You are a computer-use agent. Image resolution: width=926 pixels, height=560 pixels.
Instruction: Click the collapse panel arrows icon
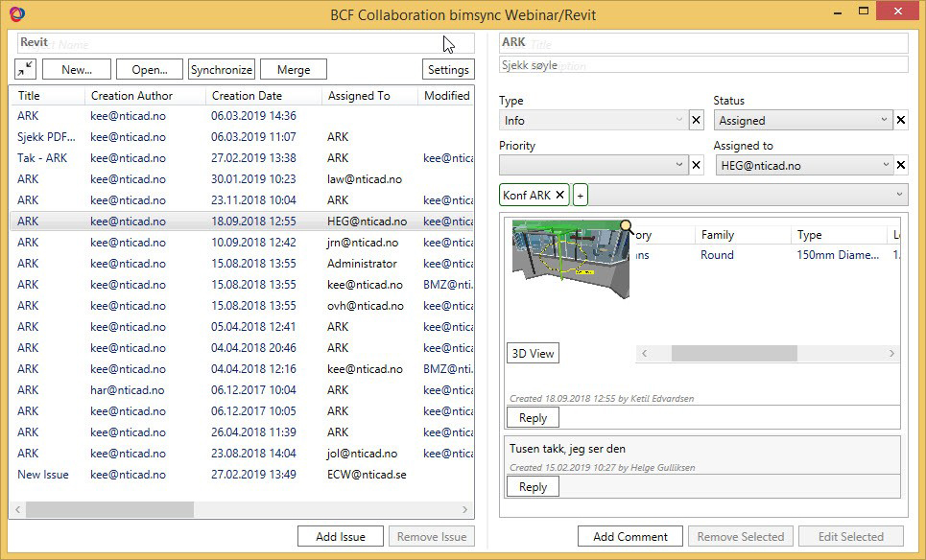26,69
